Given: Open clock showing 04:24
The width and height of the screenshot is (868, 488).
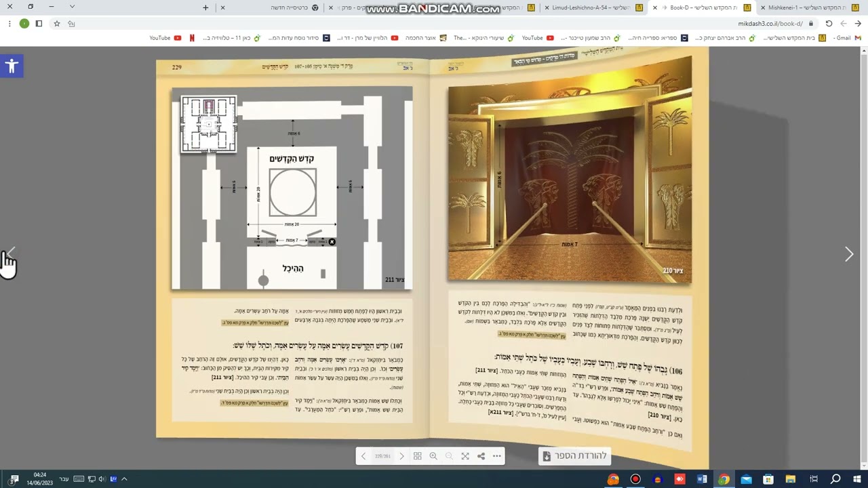Looking at the screenshot, I should pyautogui.click(x=40, y=479).
